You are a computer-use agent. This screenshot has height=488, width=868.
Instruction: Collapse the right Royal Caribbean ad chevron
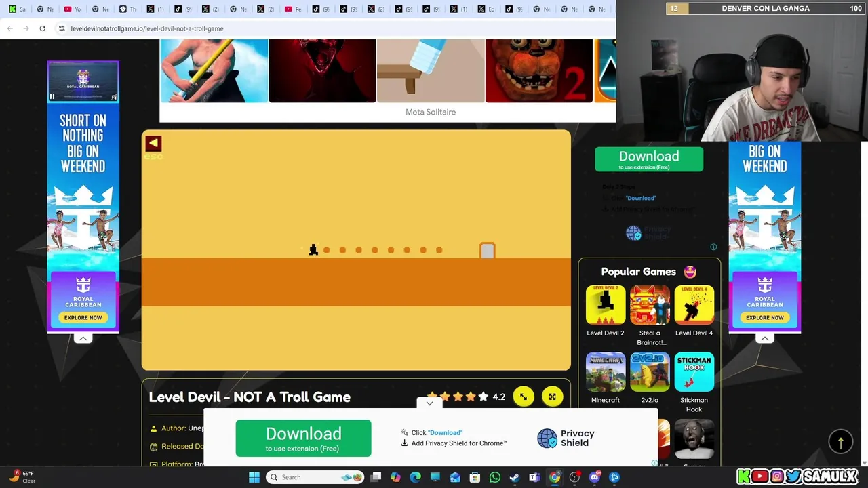coord(764,338)
